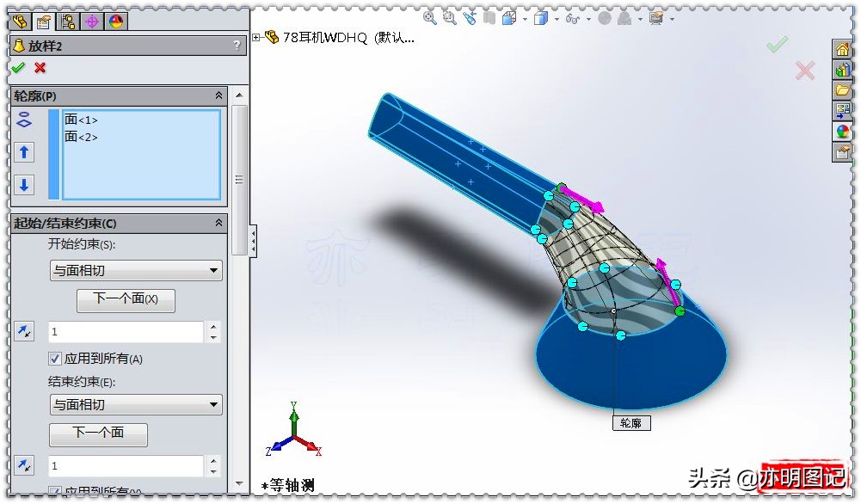Select 面<1> in the profiles list
This screenshot has width=861, height=504.
83,120
